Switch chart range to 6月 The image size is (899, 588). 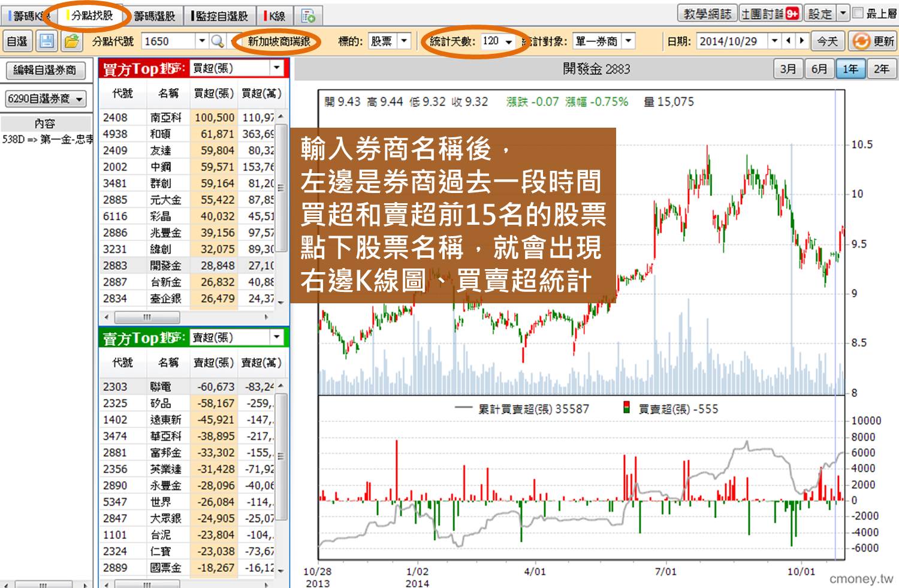(818, 69)
